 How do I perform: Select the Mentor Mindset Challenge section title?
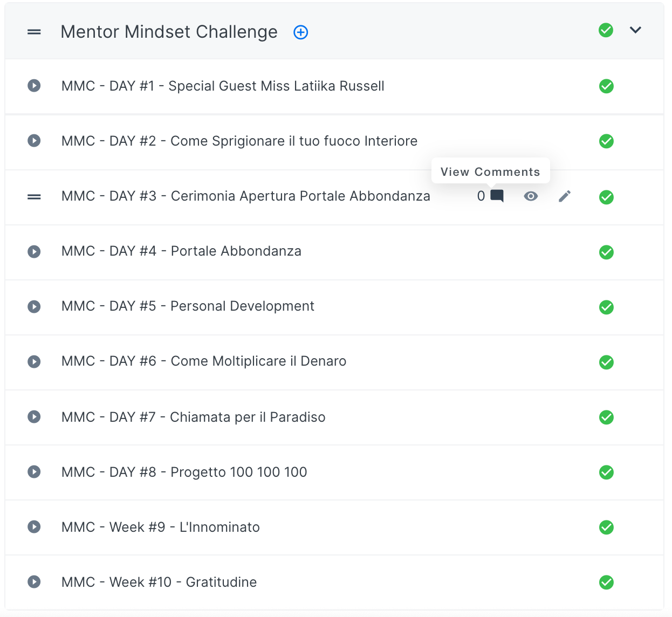click(169, 32)
